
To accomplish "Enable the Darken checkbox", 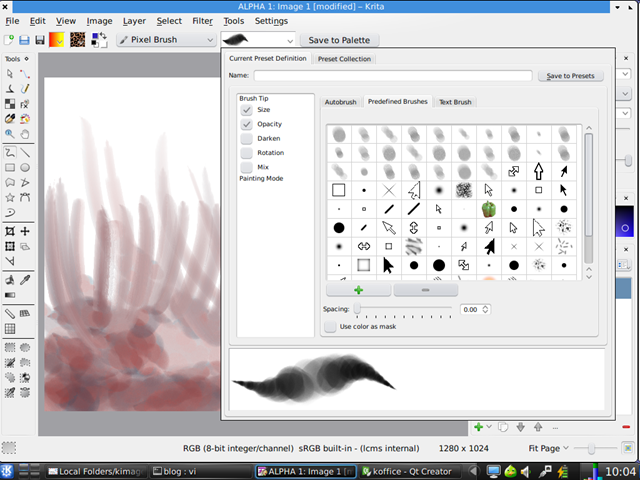I will [x=246, y=138].
